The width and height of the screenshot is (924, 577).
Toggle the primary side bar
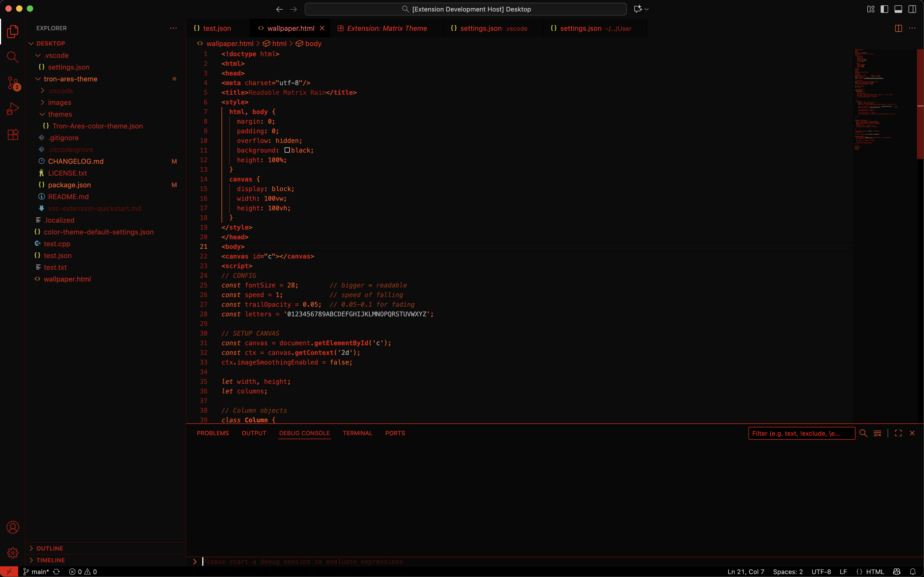click(x=884, y=9)
